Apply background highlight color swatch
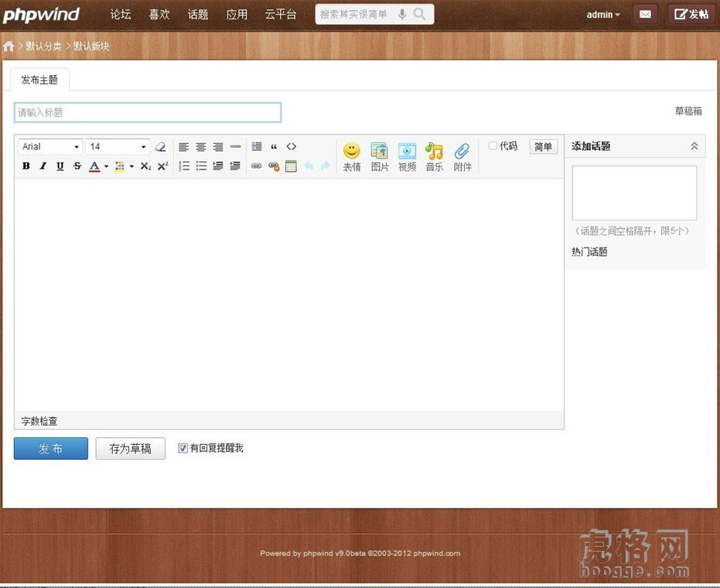Viewport: 720px width, 588px height. coord(120,166)
